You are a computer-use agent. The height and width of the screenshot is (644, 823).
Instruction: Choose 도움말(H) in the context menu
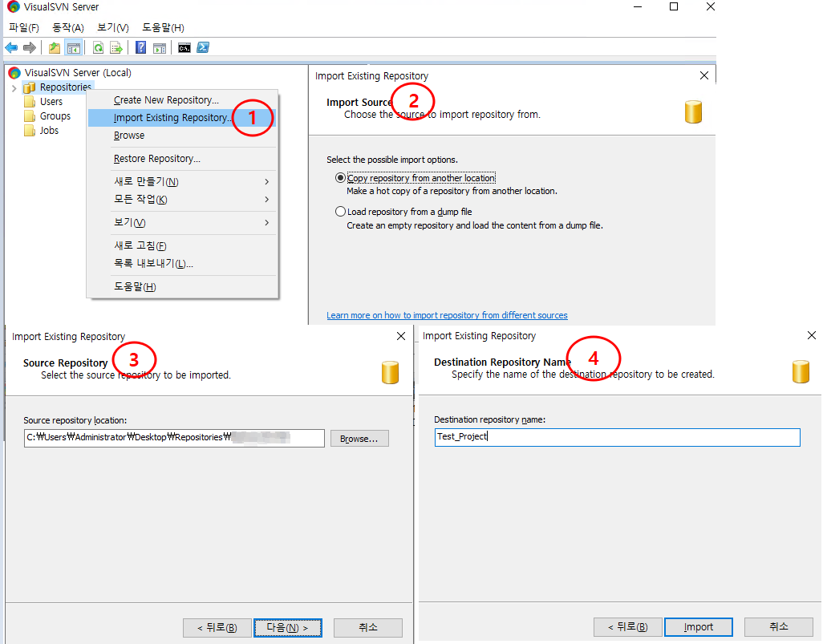(182, 286)
